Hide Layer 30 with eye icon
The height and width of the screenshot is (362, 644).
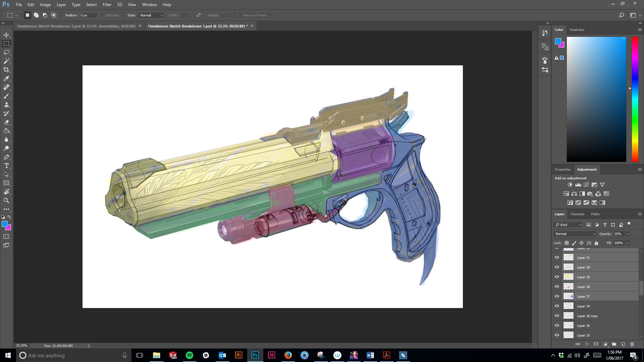[x=557, y=267]
